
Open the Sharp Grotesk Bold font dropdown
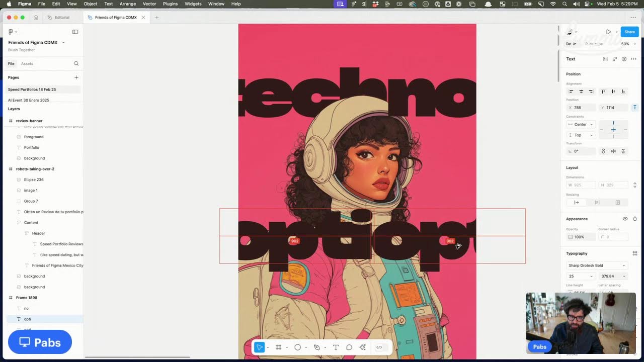pyautogui.click(x=597, y=265)
